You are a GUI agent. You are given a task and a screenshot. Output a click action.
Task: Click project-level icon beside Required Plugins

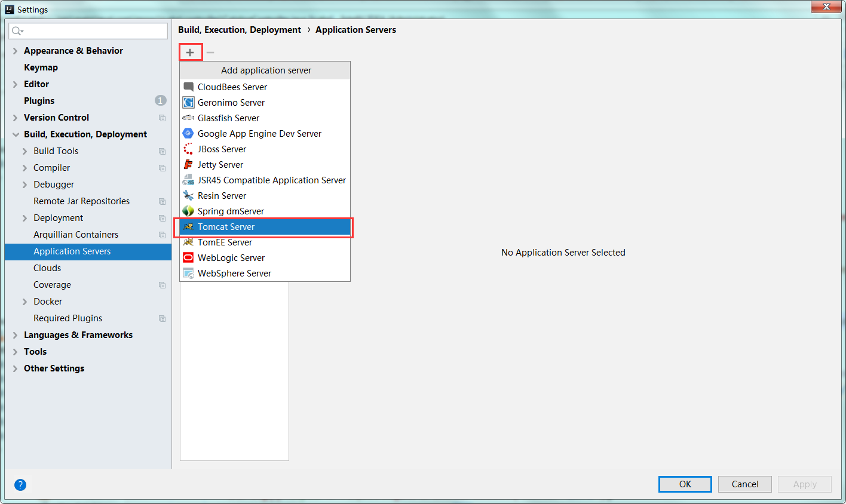pyautogui.click(x=162, y=319)
